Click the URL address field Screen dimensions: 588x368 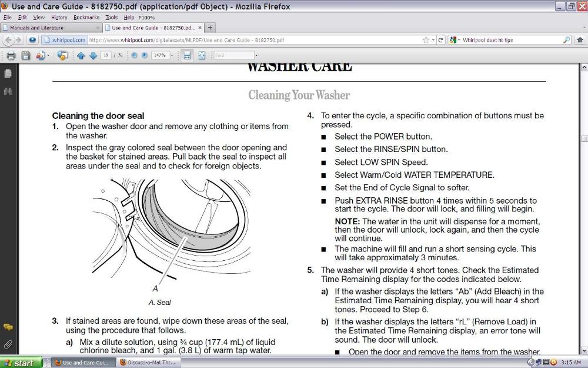pos(254,40)
